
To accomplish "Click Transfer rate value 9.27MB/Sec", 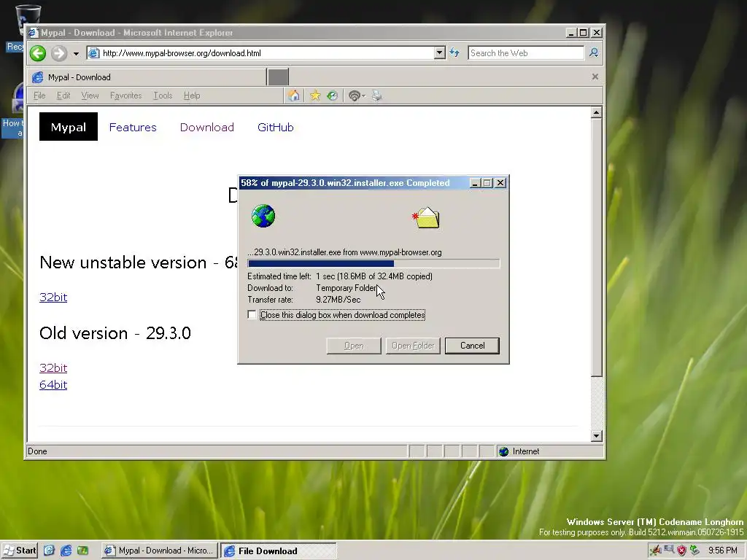I will [338, 300].
